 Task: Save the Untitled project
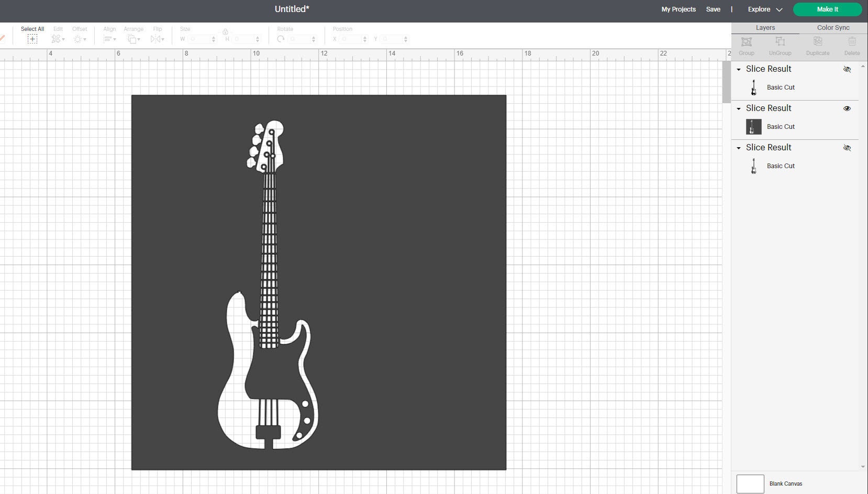714,9
